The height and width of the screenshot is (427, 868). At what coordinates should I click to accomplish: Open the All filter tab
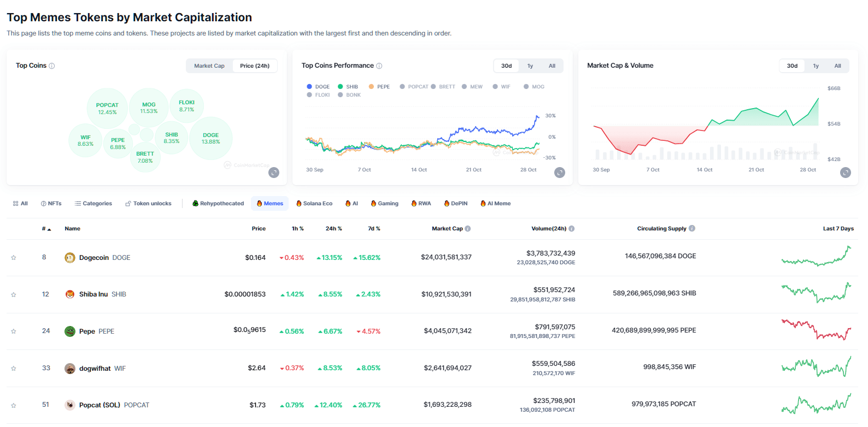[20, 204]
